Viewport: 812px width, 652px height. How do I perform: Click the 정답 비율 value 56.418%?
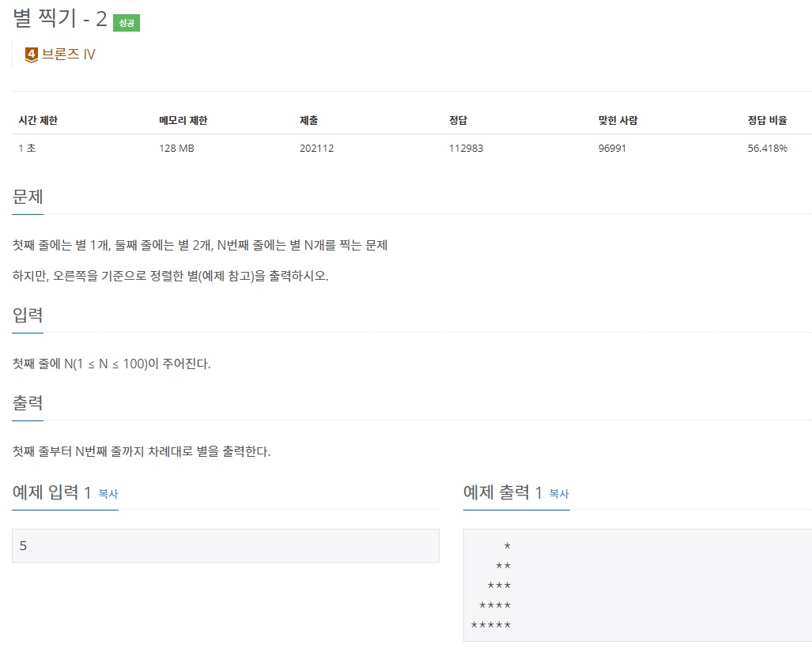click(x=768, y=148)
